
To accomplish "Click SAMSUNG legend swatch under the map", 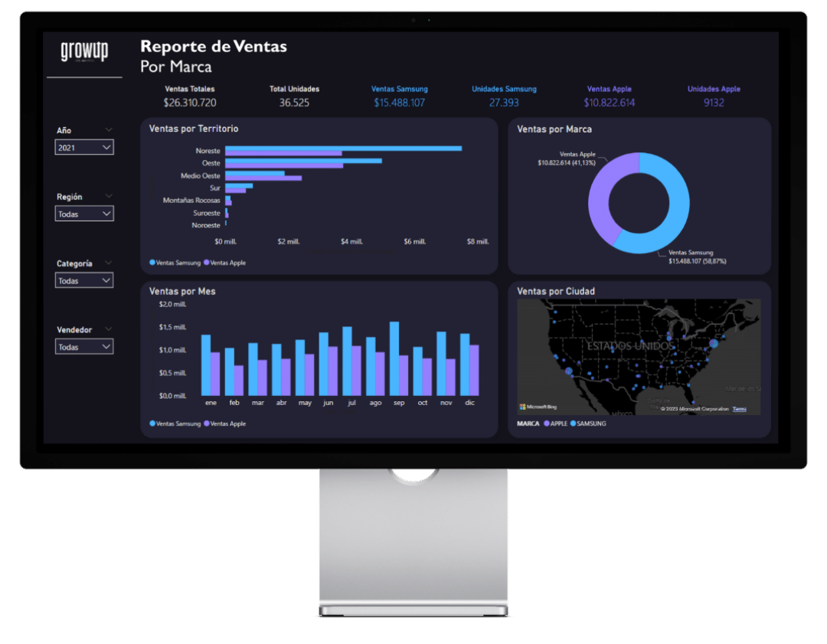I will click(x=574, y=423).
